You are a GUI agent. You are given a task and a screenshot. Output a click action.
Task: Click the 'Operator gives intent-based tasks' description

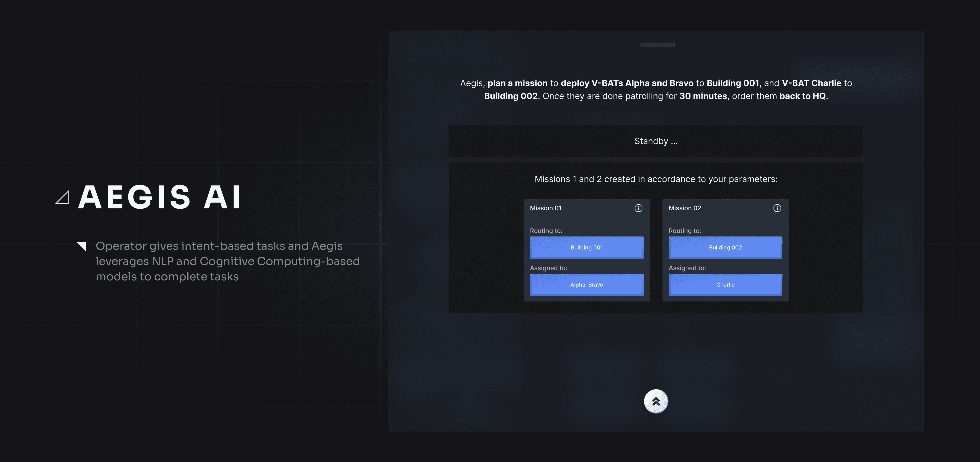coord(228,261)
